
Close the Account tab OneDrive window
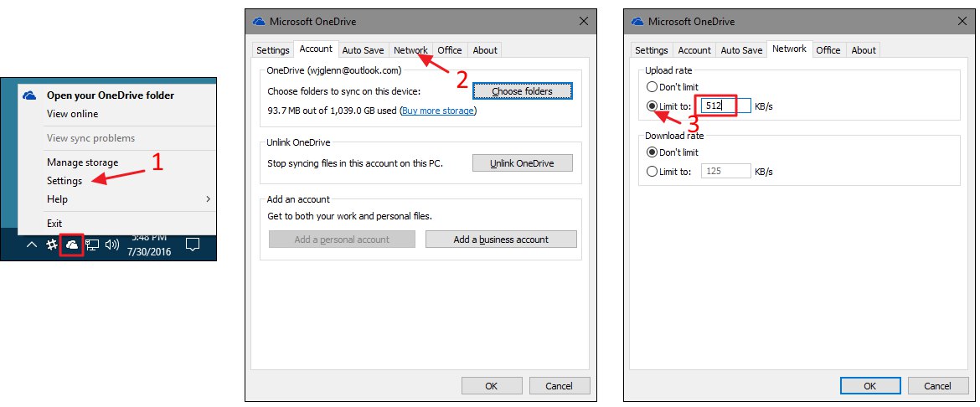pos(584,21)
